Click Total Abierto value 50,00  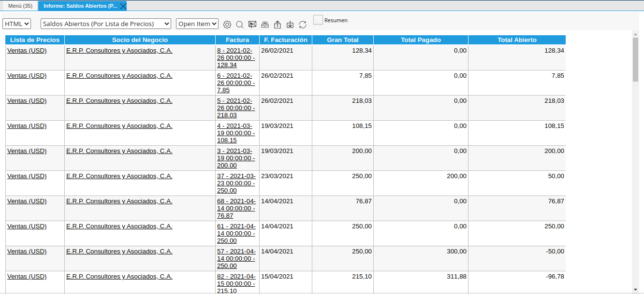[x=556, y=176]
